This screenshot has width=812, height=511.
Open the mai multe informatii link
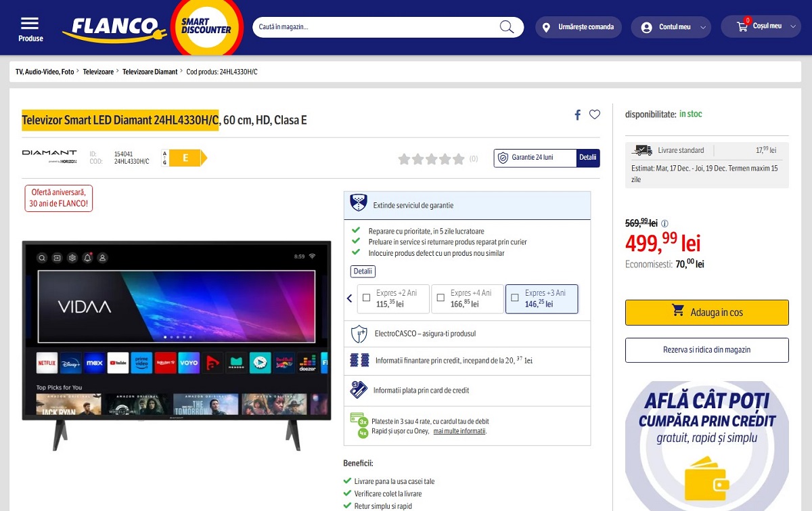459,431
